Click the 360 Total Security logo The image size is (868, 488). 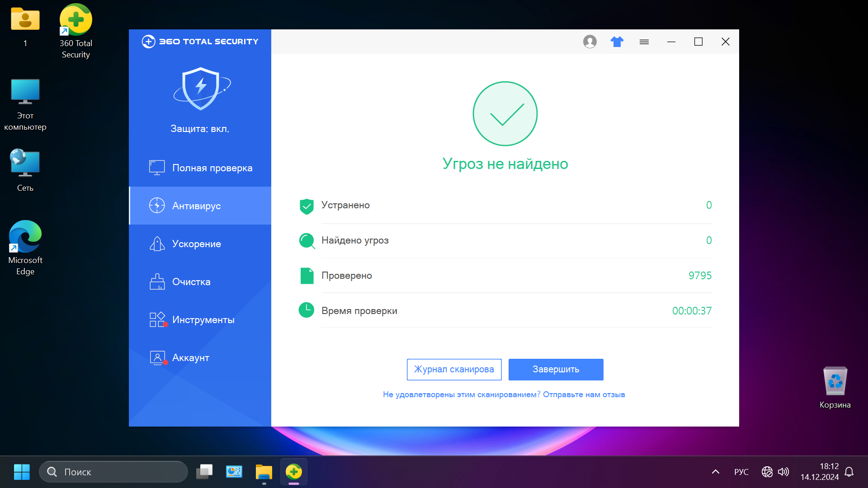click(200, 42)
